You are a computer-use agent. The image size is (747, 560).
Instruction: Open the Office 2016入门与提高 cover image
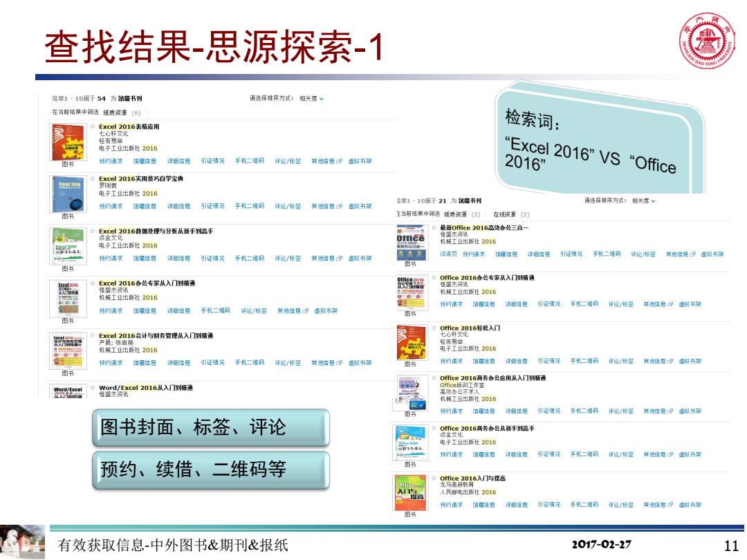[x=410, y=494]
